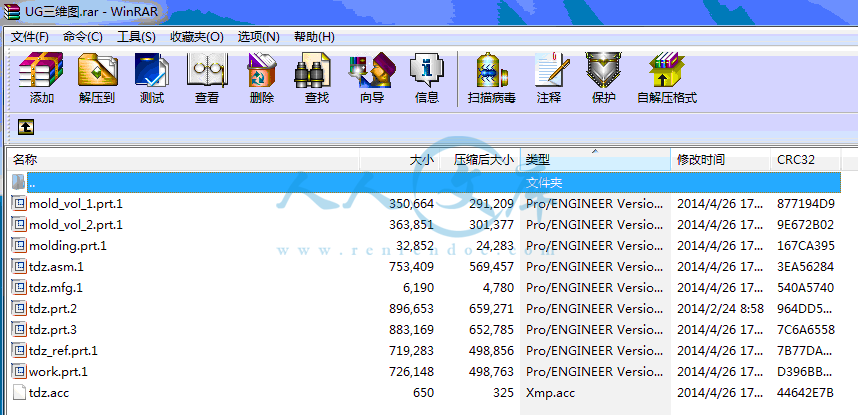Select file name work.prt.1
This screenshot has width=858, height=415.
click(59, 372)
